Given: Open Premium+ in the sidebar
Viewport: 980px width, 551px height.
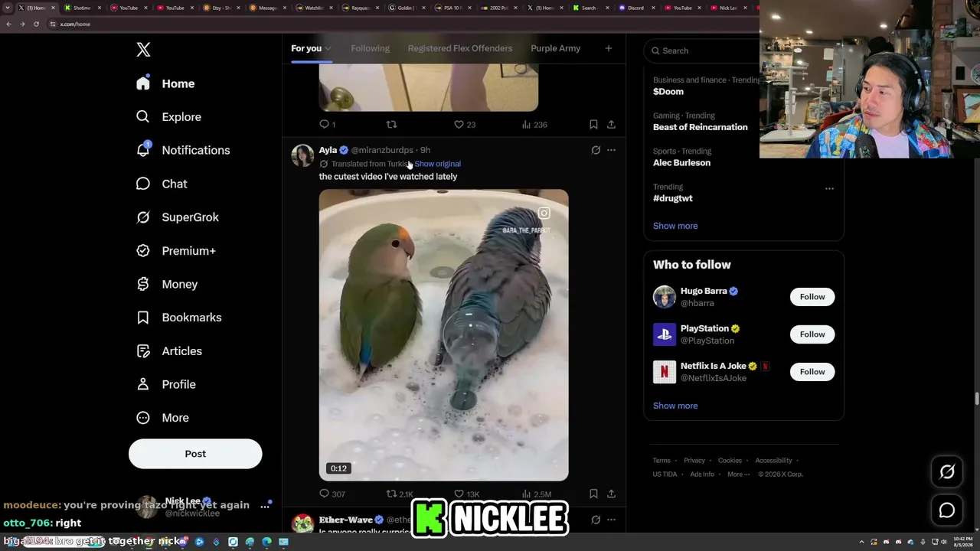Looking at the screenshot, I should pyautogui.click(x=176, y=251).
